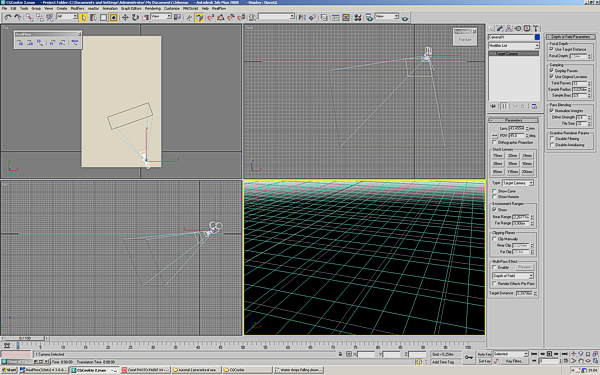The image size is (600, 375).
Task: Choose the Select Object arrow tool
Action: (83, 17)
